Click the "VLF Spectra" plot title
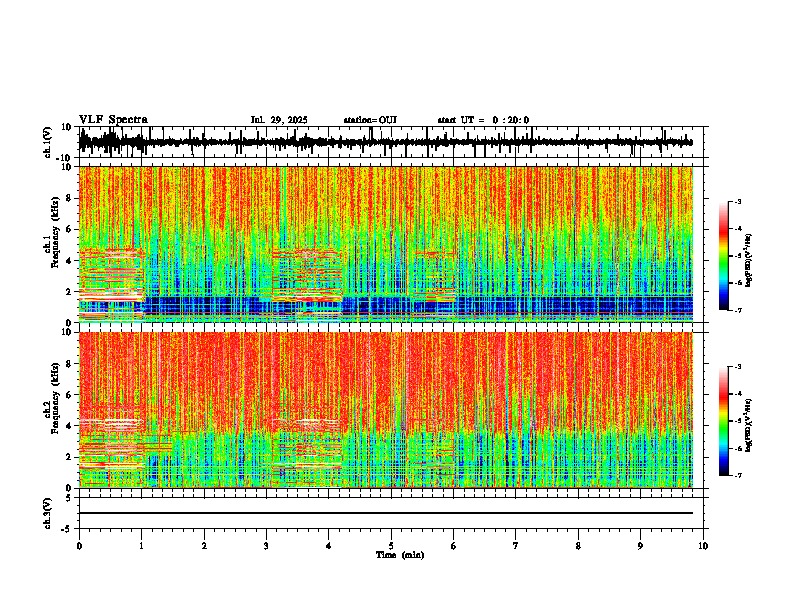Viewport: 792px width, 612px height. 113,120
